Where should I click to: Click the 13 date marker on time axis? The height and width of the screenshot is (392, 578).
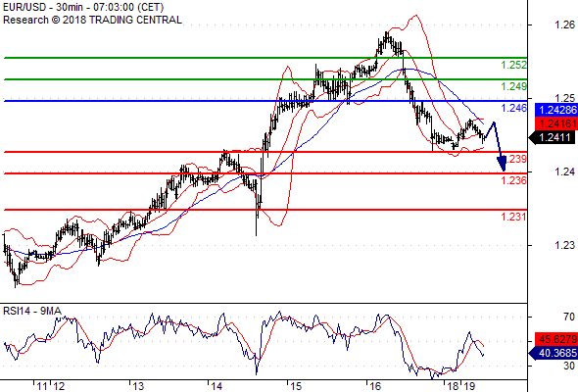click(x=138, y=386)
